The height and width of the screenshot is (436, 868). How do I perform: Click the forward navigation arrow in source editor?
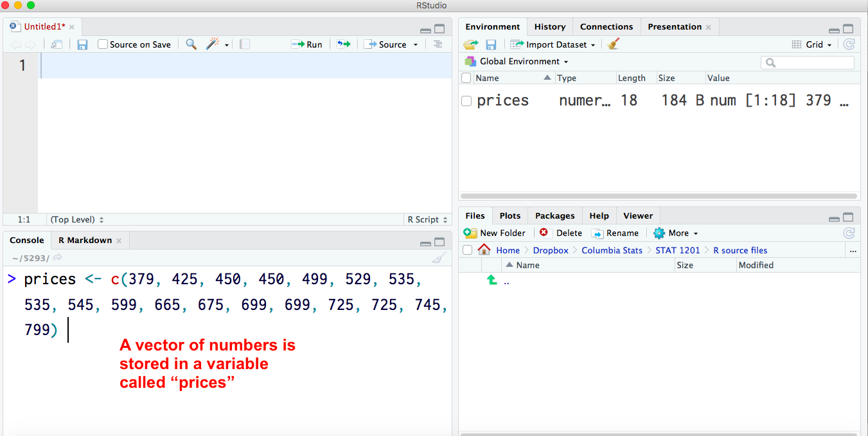pyautogui.click(x=30, y=44)
